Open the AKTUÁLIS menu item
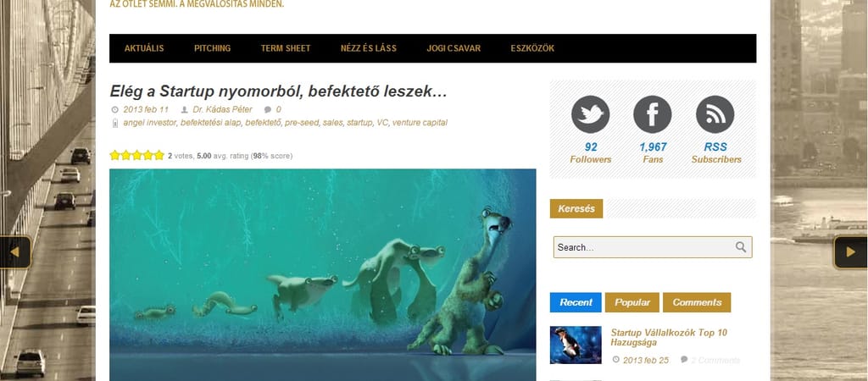 [x=144, y=48]
